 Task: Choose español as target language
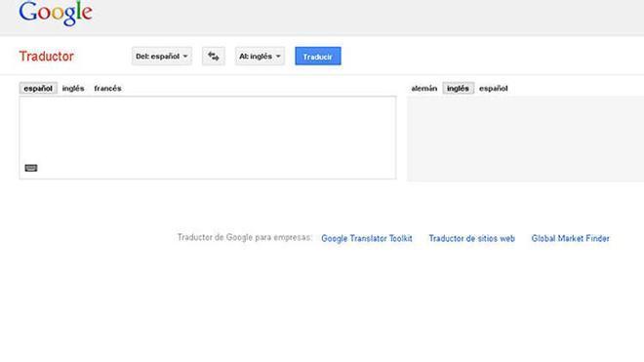(x=494, y=89)
